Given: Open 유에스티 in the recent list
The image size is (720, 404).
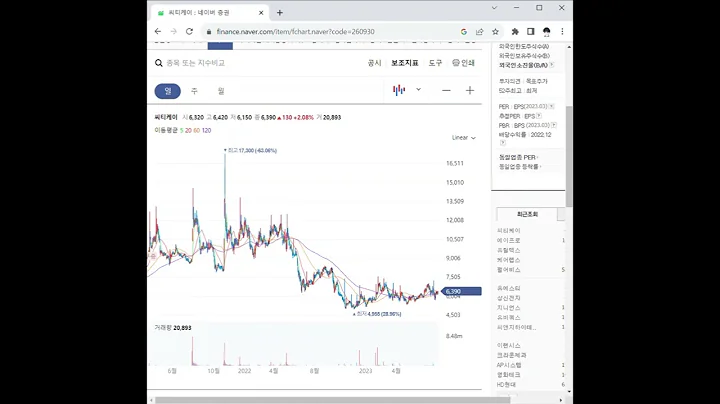Looking at the screenshot, I should (508, 288).
